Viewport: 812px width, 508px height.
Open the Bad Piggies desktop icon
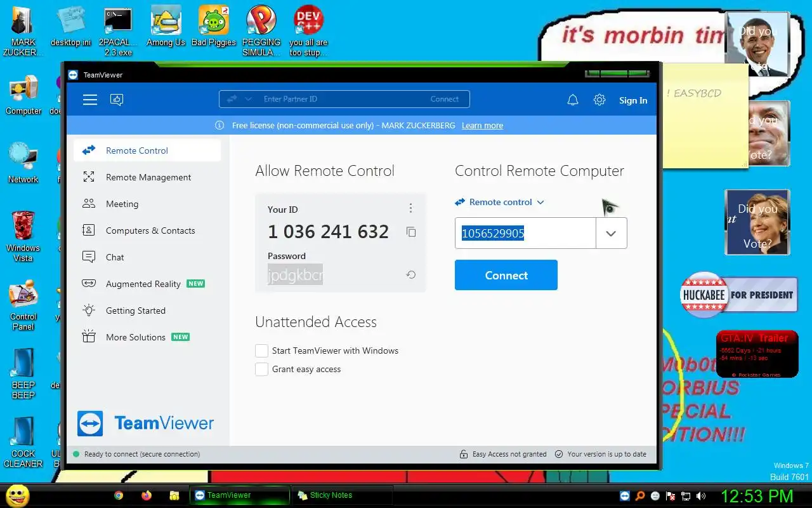click(214, 26)
